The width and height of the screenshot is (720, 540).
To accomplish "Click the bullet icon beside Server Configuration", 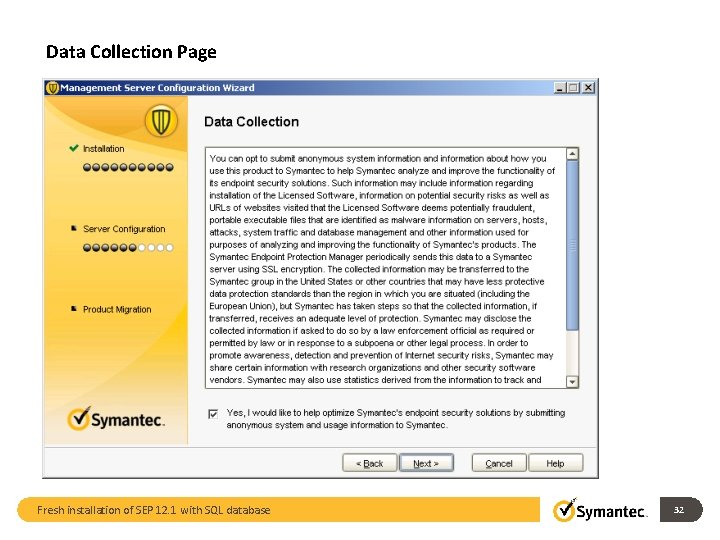I will [73, 228].
